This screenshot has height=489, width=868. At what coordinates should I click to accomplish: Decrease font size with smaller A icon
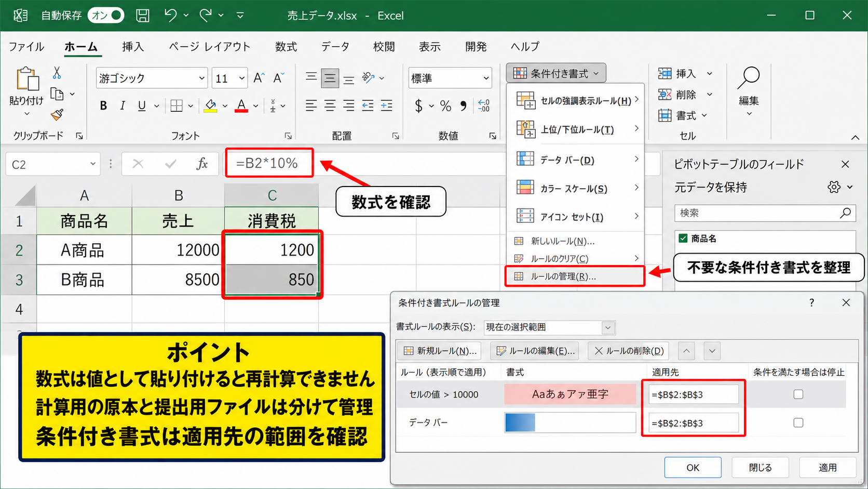(279, 78)
